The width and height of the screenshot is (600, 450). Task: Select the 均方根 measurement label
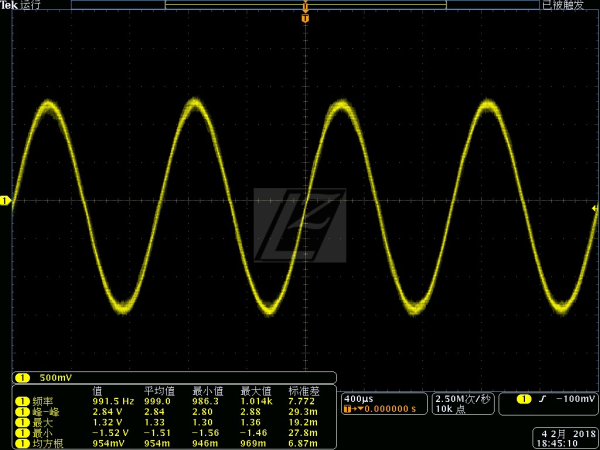point(47,444)
